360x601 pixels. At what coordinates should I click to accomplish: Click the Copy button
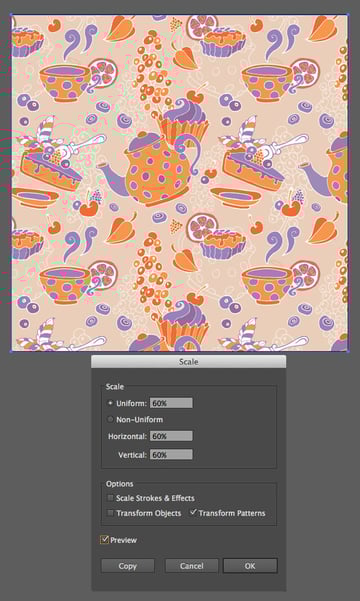point(128,566)
